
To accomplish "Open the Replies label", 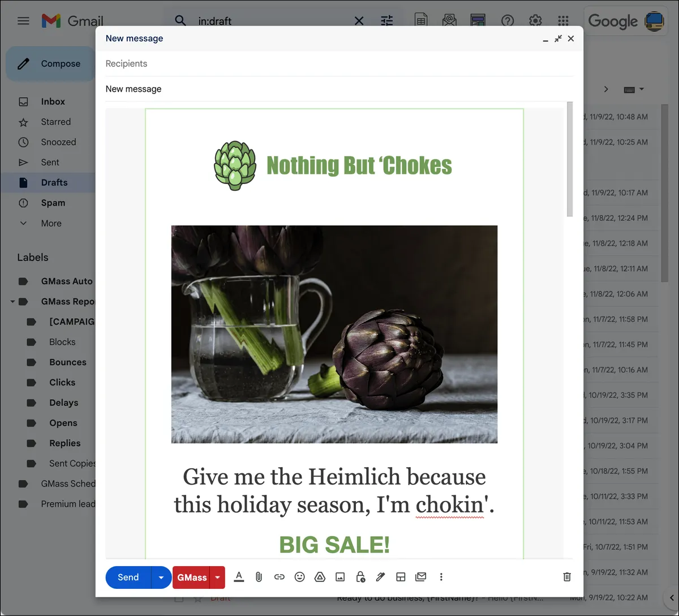I will tap(65, 443).
